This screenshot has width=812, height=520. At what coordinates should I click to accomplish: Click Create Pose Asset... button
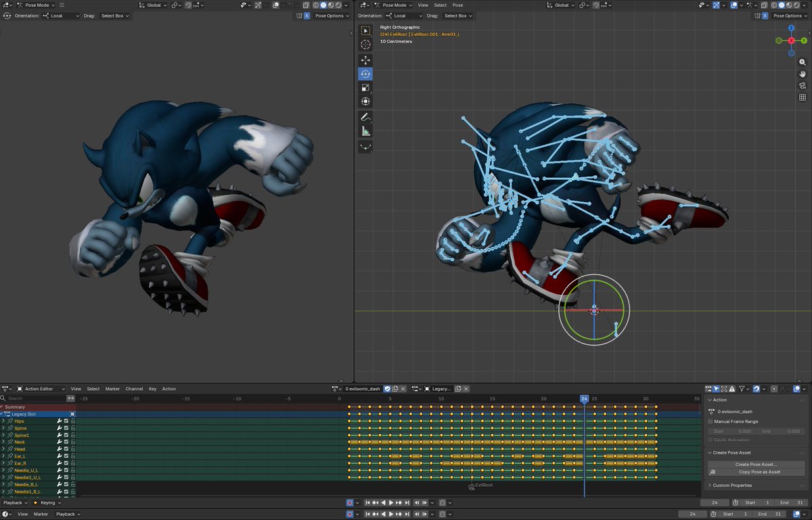[x=756, y=465]
